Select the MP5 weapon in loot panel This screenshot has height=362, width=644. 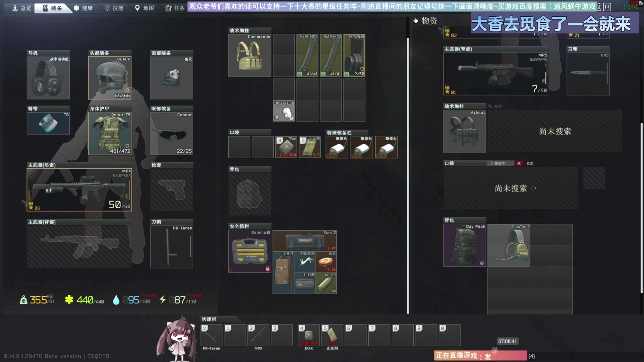click(x=496, y=74)
